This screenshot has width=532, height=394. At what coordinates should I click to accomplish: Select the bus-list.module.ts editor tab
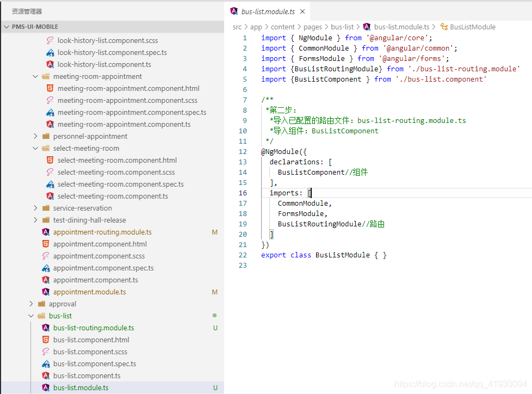point(267,11)
